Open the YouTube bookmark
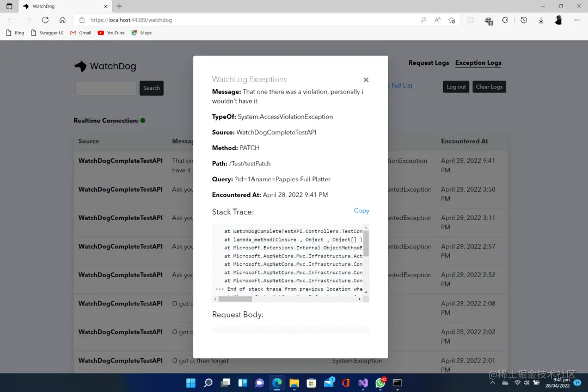The height and width of the screenshot is (392, 588). (111, 33)
